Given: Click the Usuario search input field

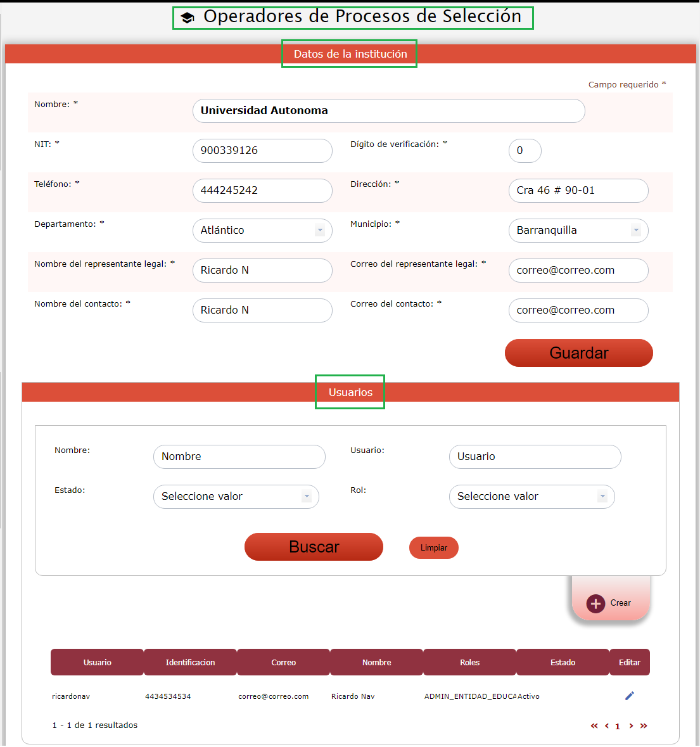Looking at the screenshot, I should tap(535, 457).
